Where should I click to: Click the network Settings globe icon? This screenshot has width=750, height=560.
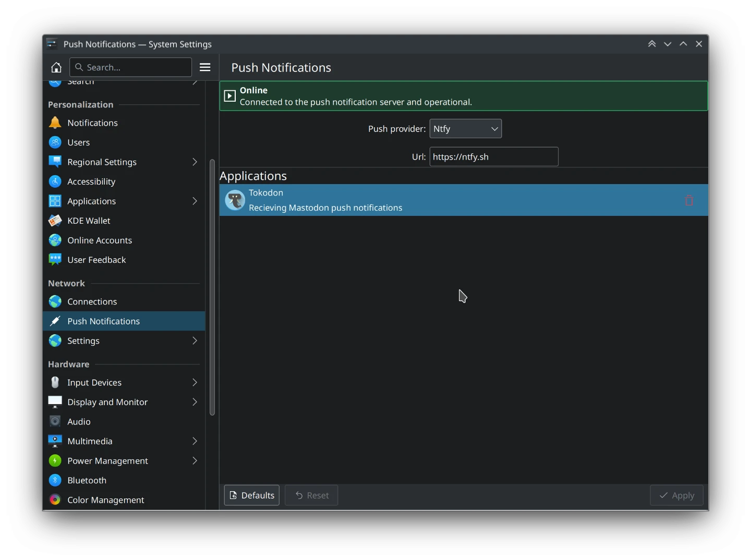click(x=55, y=340)
